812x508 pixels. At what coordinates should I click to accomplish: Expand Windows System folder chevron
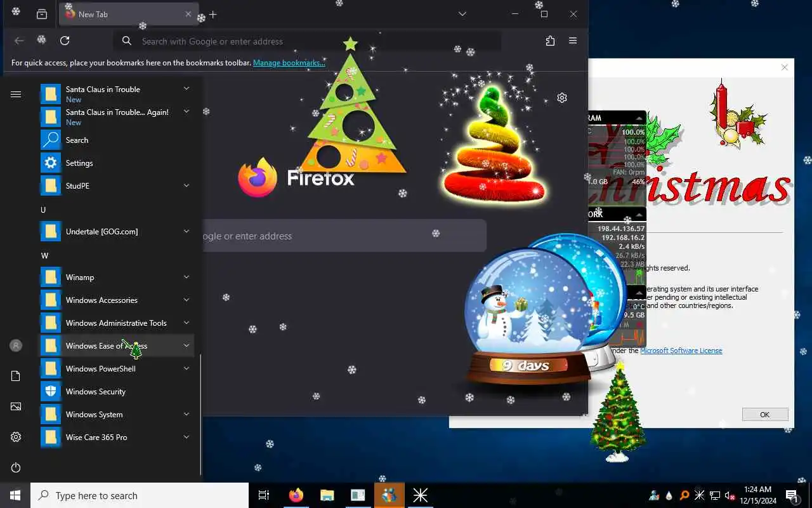pyautogui.click(x=187, y=414)
